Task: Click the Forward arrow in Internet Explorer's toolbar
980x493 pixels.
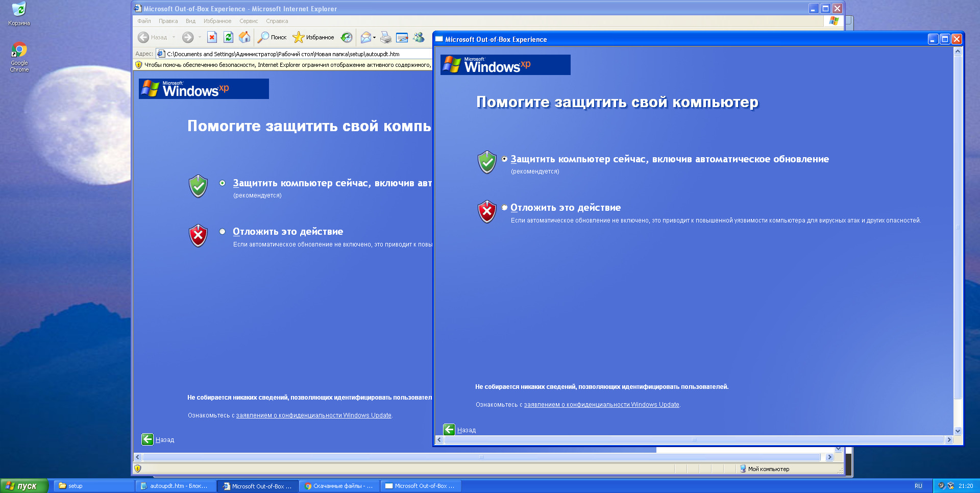Action: 188,37
